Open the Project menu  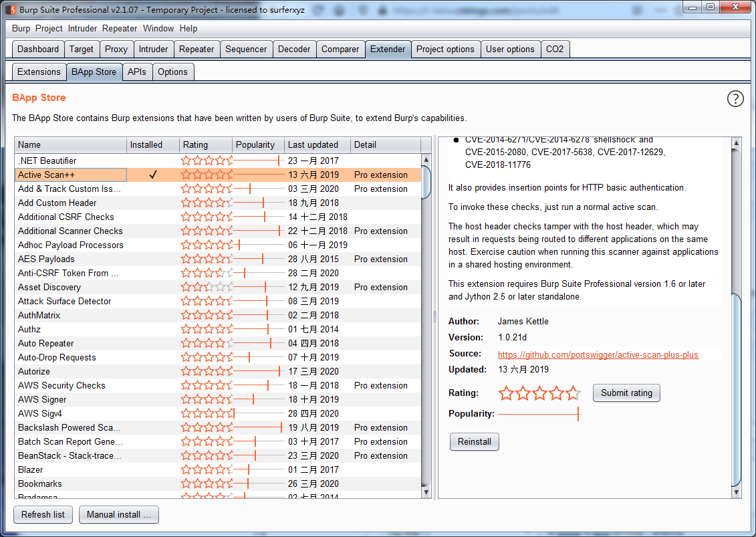coord(49,29)
